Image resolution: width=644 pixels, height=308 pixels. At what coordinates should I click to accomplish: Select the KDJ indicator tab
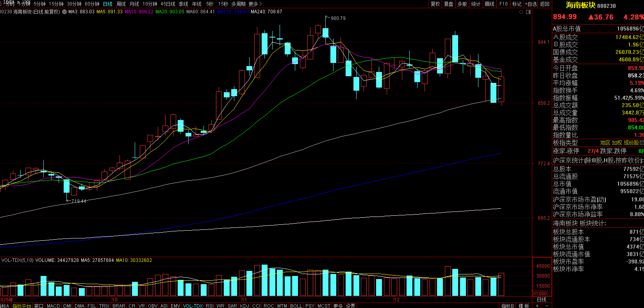(x=244, y=306)
